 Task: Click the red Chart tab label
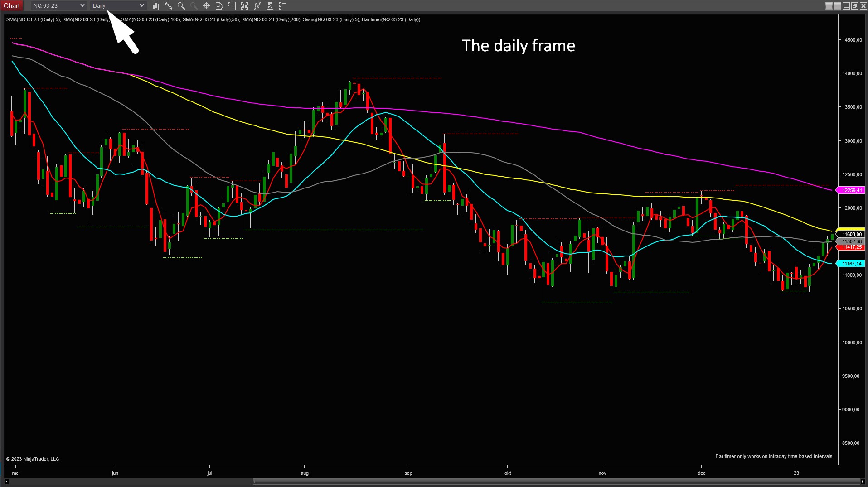[12, 5]
